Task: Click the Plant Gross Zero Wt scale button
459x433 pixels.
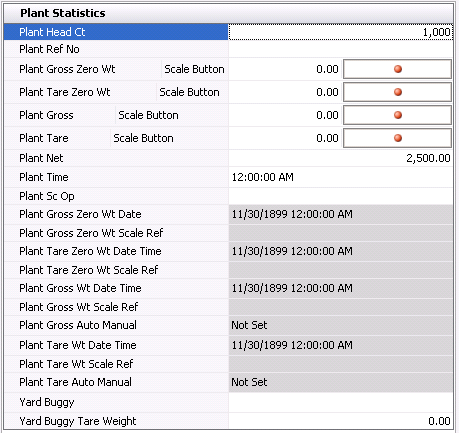Action: [x=397, y=69]
